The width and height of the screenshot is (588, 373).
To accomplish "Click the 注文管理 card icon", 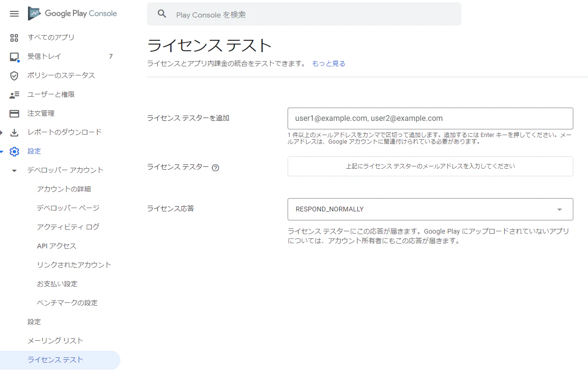I will pyautogui.click(x=14, y=114).
